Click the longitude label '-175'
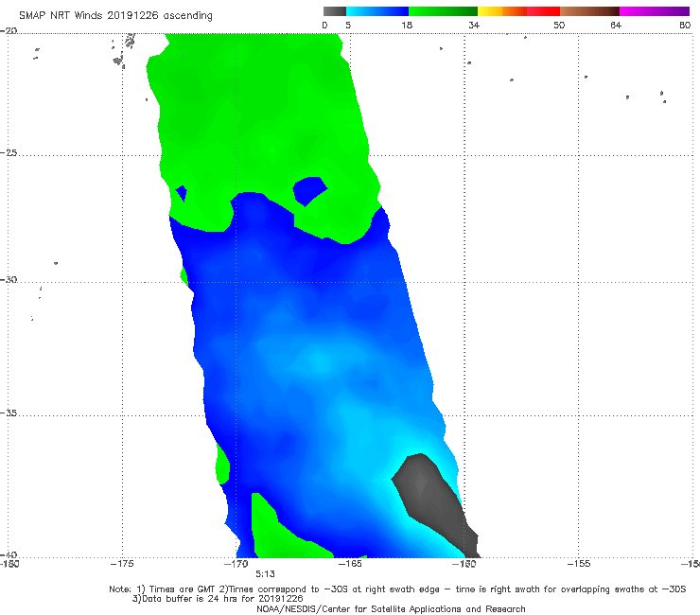The width and height of the screenshot is (700, 615). point(122,564)
